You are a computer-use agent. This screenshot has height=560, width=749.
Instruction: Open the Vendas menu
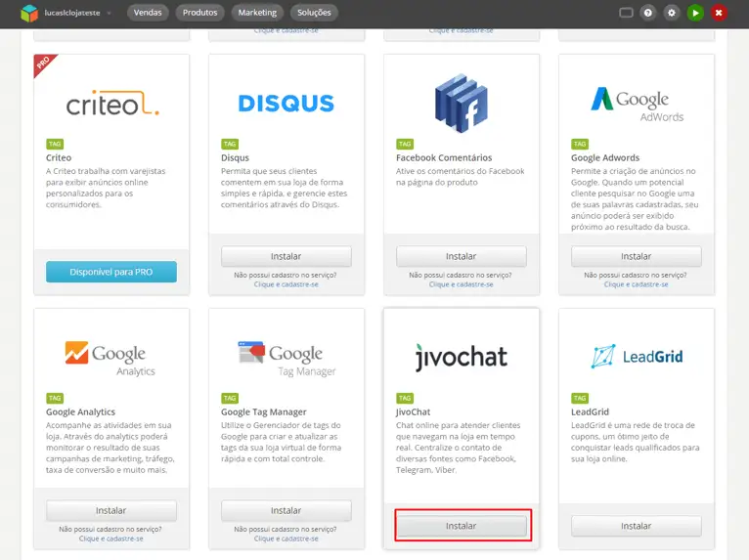point(148,13)
